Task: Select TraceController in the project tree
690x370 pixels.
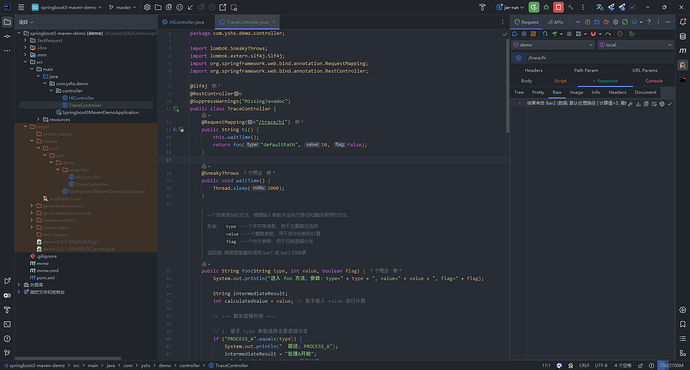Action: 86,105
